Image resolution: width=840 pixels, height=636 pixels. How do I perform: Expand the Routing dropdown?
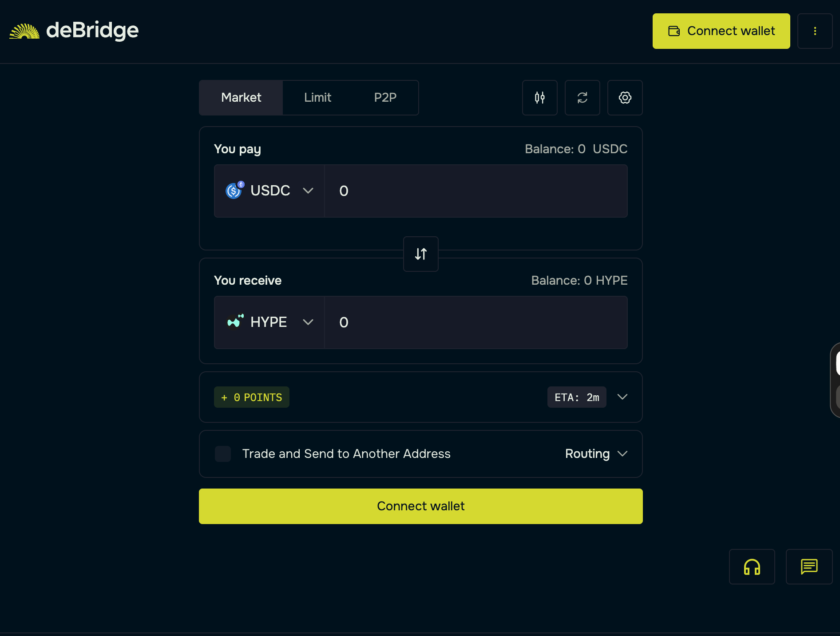[x=596, y=454]
